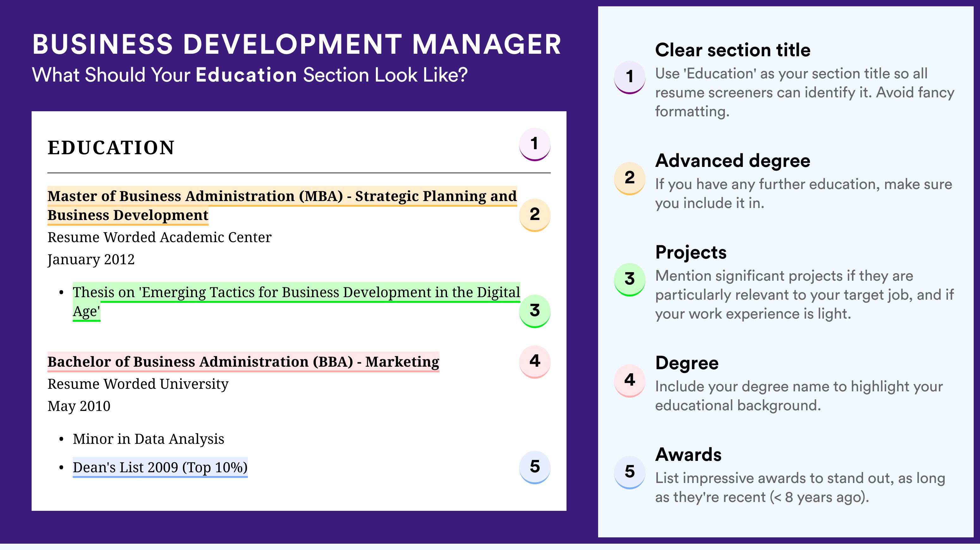Click the subtitle 'What Should Your Education Section Look Like?'
This screenshot has width=980, height=550.
250,75
